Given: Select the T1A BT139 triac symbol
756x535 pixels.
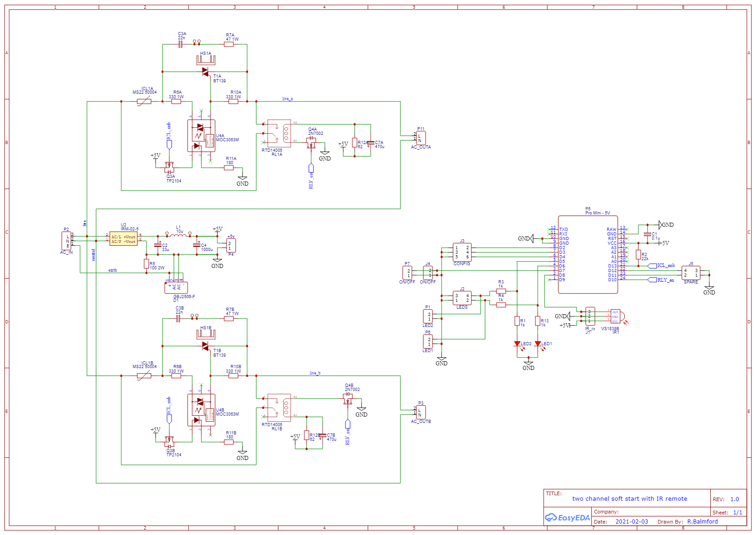Looking at the screenshot, I should coord(205,72).
